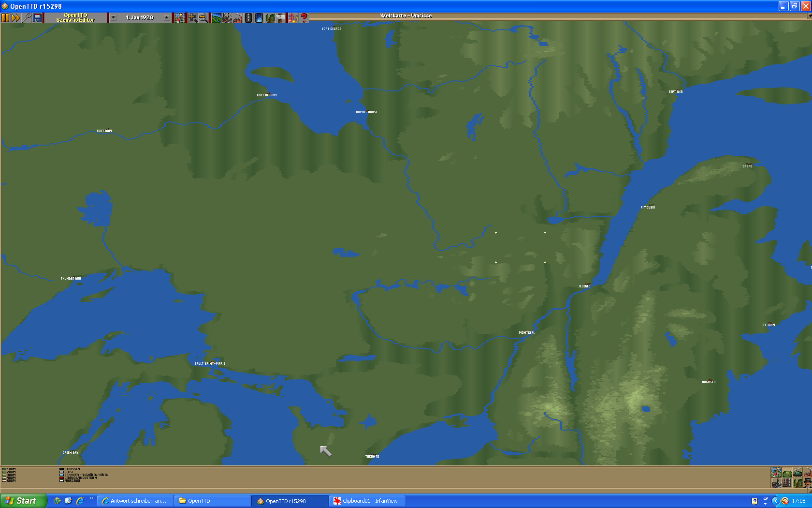
Task: Open the plant trees tool
Action: click(x=270, y=18)
